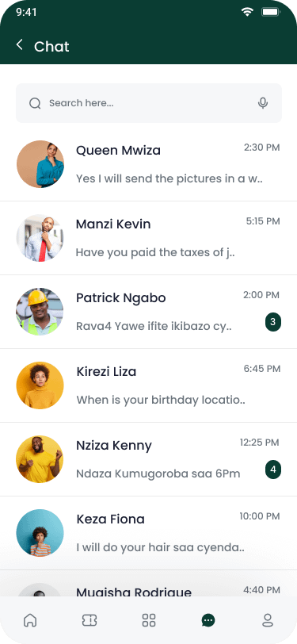Click the Search here input field
Image resolution: width=297 pixels, height=644 pixels.
click(x=149, y=103)
